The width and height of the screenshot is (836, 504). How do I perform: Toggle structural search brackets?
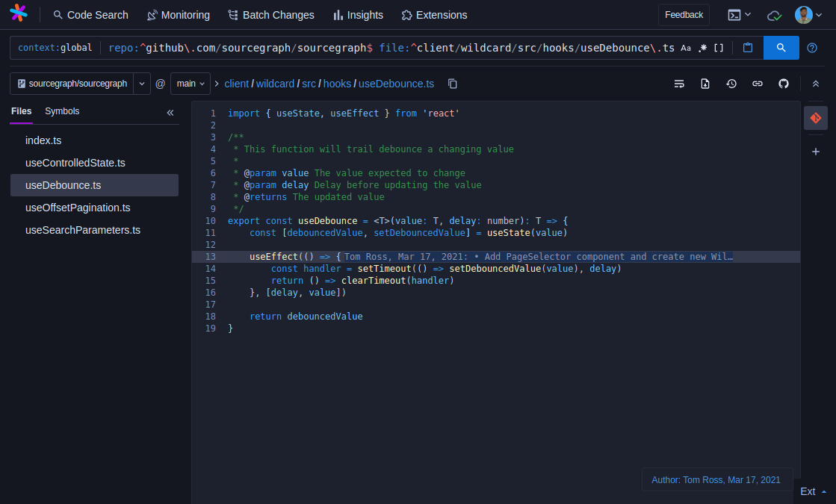719,48
